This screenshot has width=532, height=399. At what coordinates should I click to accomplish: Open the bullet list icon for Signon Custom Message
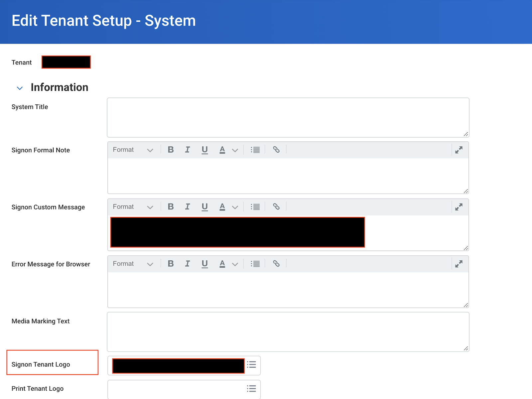pyautogui.click(x=255, y=206)
